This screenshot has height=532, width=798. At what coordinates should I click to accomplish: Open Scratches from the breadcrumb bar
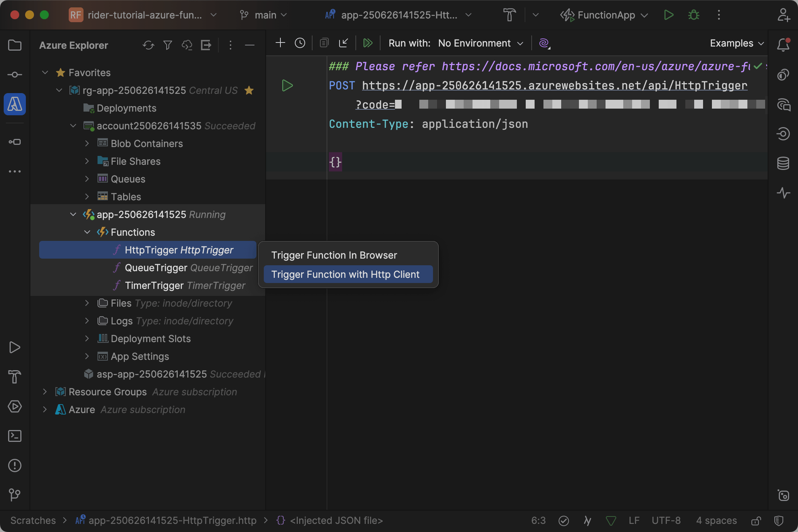pos(33,520)
